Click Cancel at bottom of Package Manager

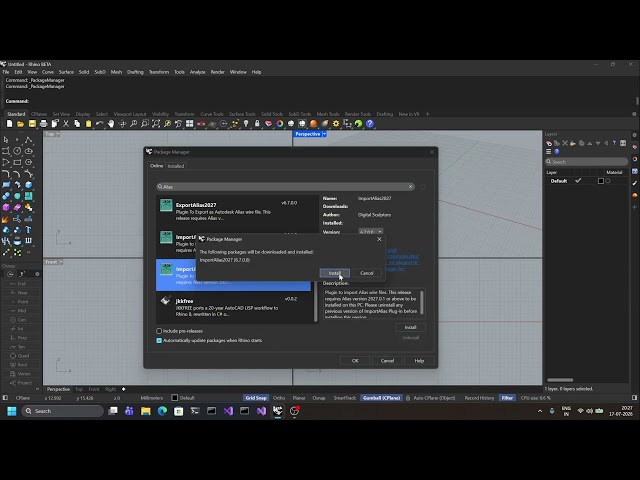coord(387,361)
